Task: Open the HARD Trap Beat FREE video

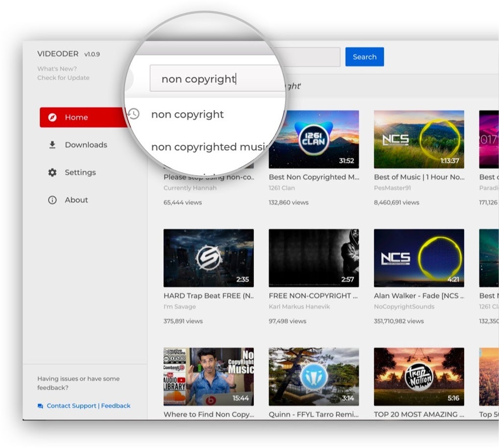Action: [x=208, y=258]
